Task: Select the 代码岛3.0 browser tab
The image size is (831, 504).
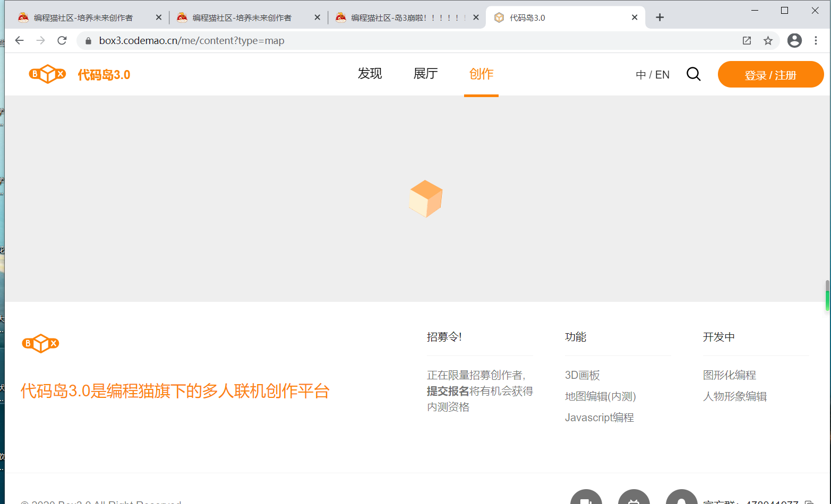Action: (x=566, y=18)
